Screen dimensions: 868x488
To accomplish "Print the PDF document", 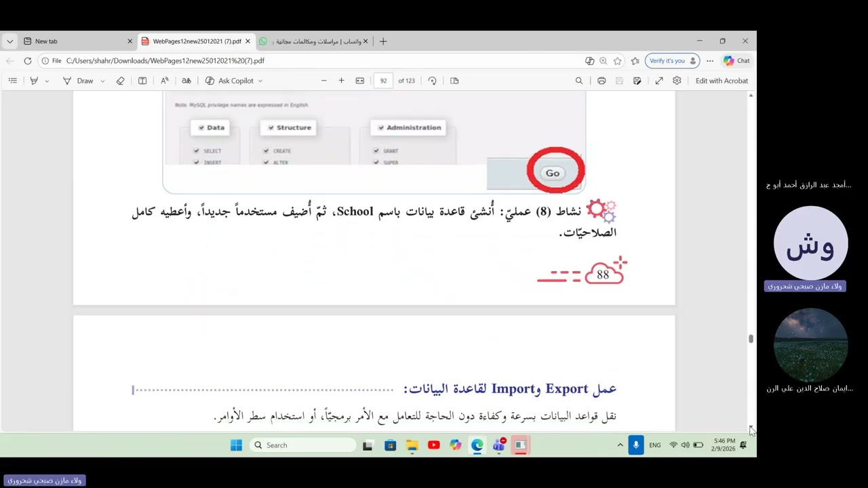I will [601, 81].
